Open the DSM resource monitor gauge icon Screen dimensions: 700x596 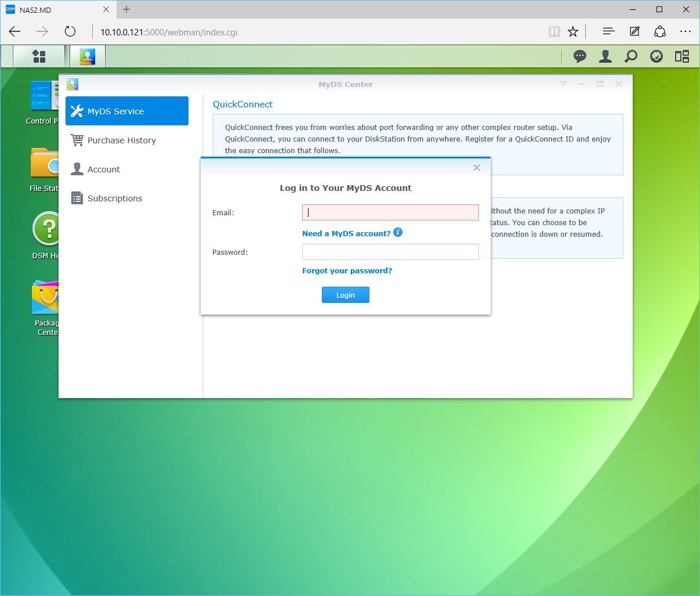pyautogui.click(x=657, y=56)
